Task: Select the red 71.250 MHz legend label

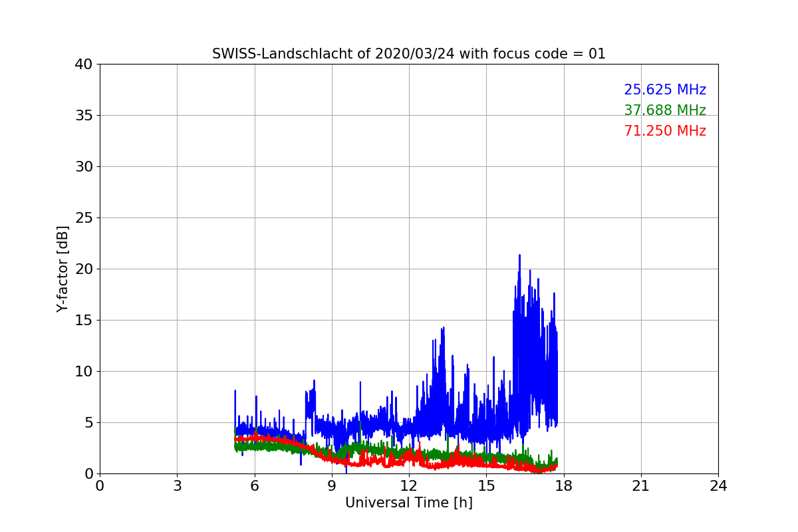Action: pyautogui.click(x=665, y=131)
